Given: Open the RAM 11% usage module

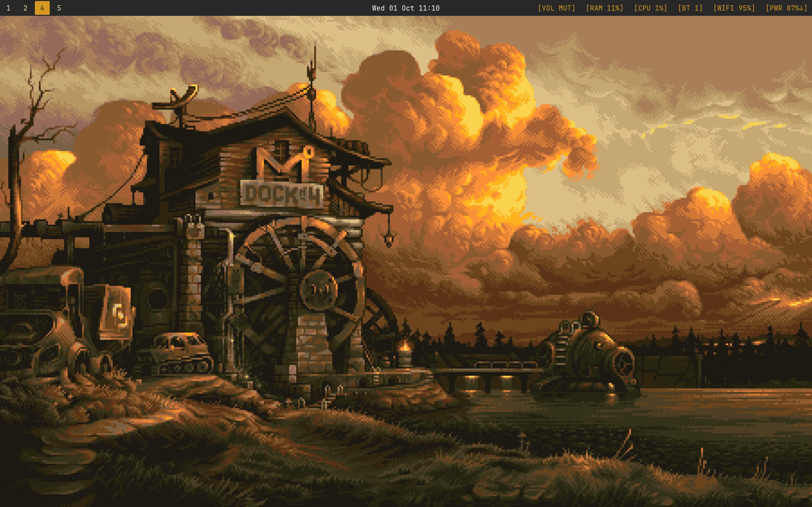Looking at the screenshot, I should (x=604, y=8).
